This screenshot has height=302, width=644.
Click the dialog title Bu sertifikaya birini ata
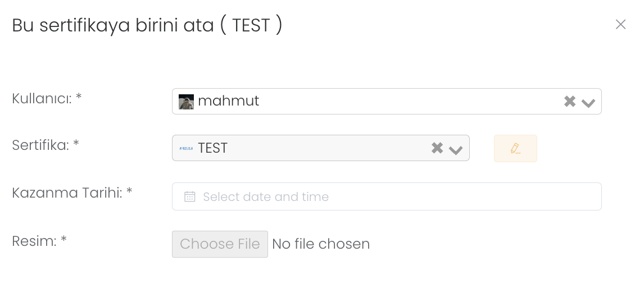coord(147,25)
